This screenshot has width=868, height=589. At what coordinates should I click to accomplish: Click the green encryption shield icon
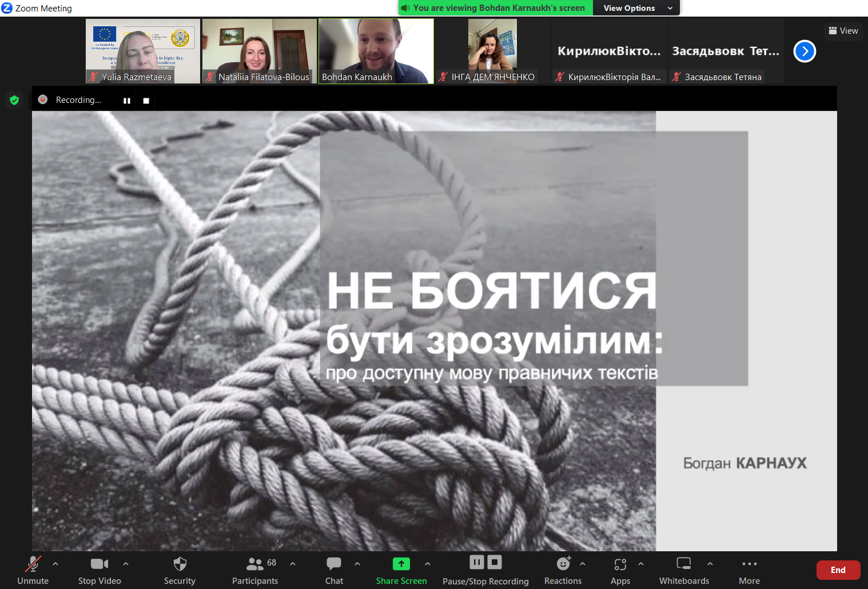14,100
